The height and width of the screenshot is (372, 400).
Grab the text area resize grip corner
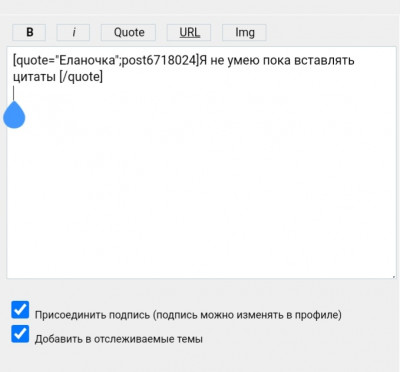coord(393,276)
